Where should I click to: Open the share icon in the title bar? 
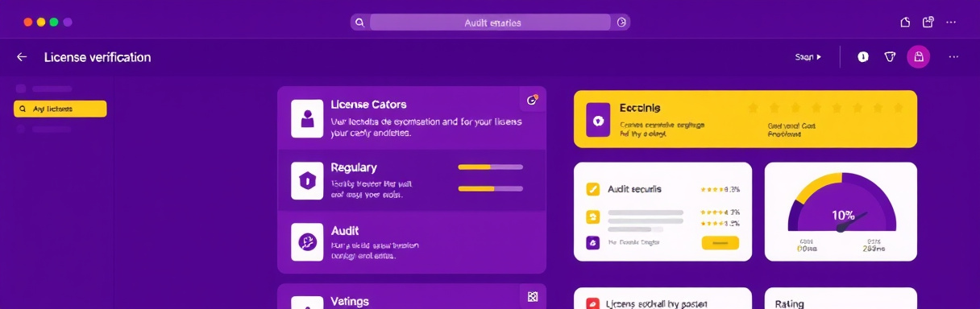click(905, 23)
